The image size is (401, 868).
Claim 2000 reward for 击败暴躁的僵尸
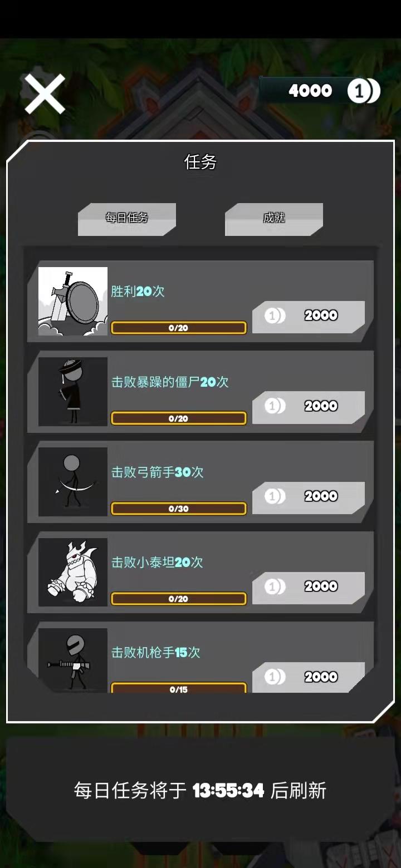[x=309, y=407]
